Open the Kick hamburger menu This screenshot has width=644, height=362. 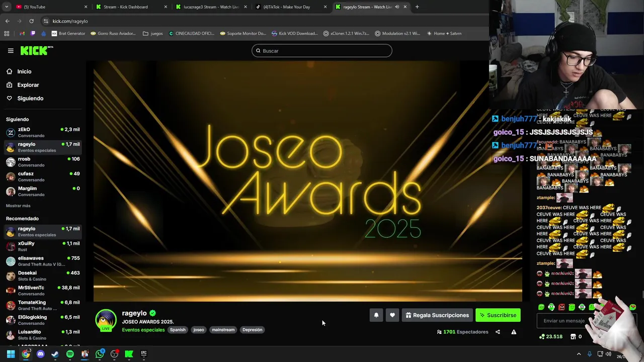point(11,51)
